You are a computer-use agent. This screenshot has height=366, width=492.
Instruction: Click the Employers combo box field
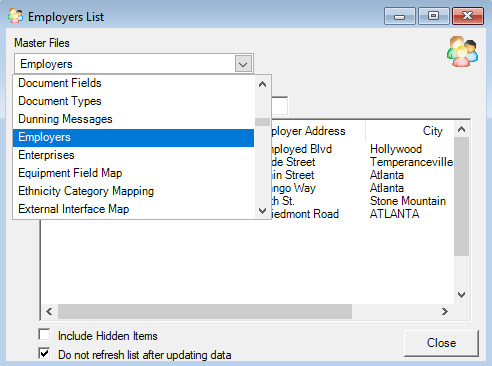(x=134, y=64)
